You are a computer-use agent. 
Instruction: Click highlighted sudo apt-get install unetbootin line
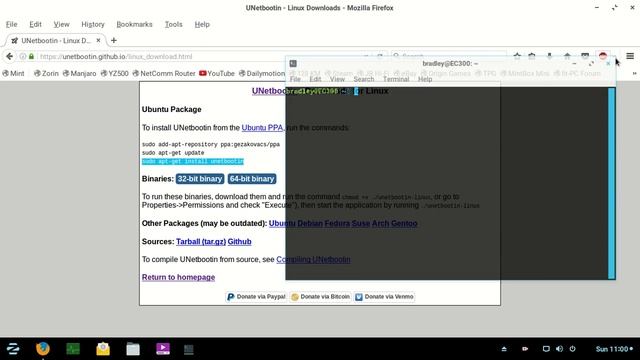pos(193,162)
